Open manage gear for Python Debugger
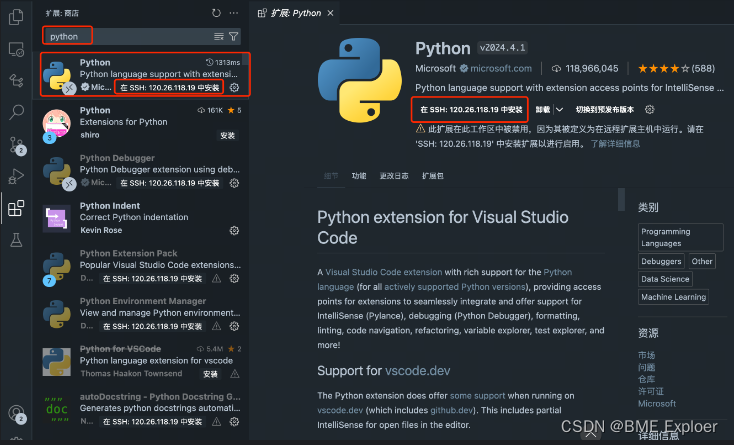 coord(234,183)
